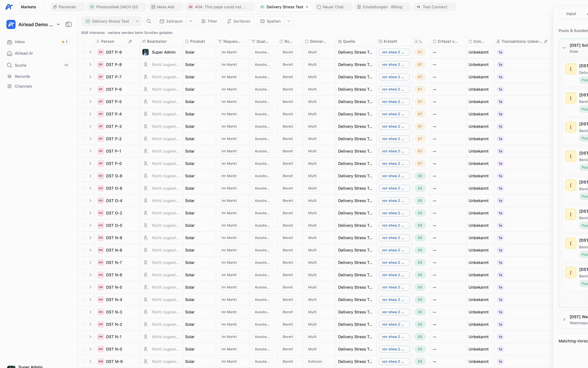
Task: Switch to the Neuer Chat tab
Action: point(333,7)
